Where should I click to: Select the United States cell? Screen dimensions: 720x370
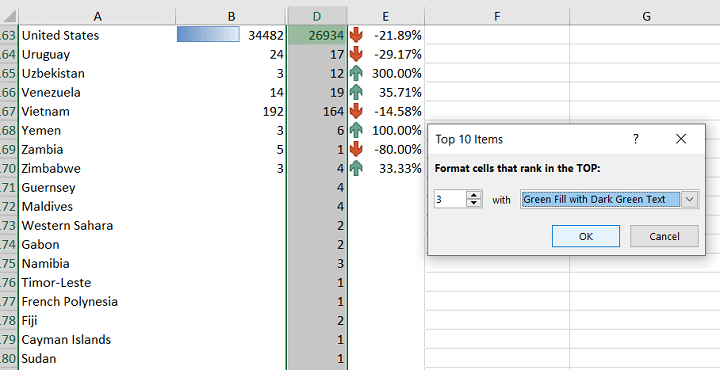tap(97, 35)
